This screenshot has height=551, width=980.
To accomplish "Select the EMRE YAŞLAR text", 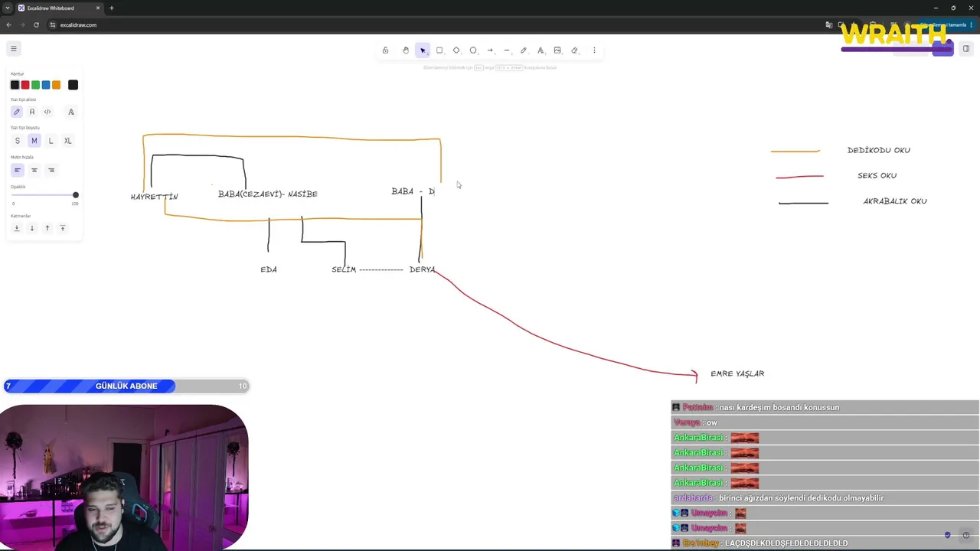I will pos(737,373).
